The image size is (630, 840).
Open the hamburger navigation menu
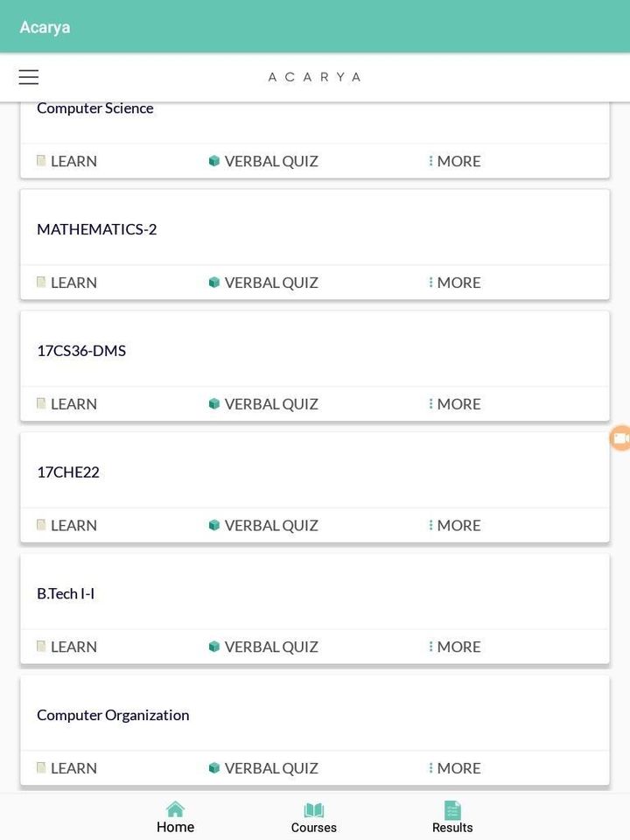[29, 77]
